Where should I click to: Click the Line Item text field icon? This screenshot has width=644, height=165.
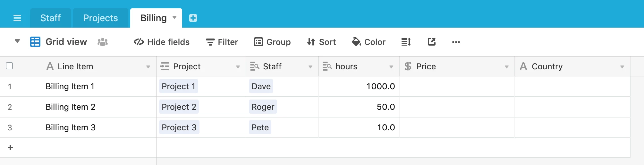pyautogui.click(x=50, y=66)
